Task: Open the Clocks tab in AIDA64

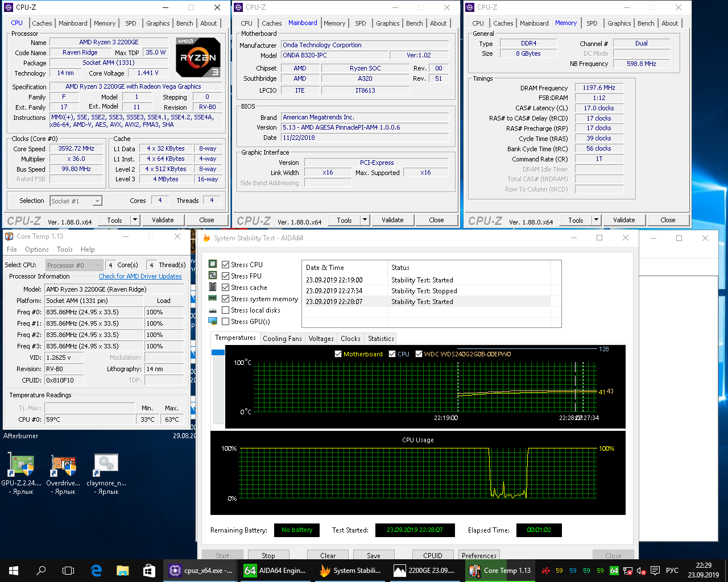Action: coord(351,339)
